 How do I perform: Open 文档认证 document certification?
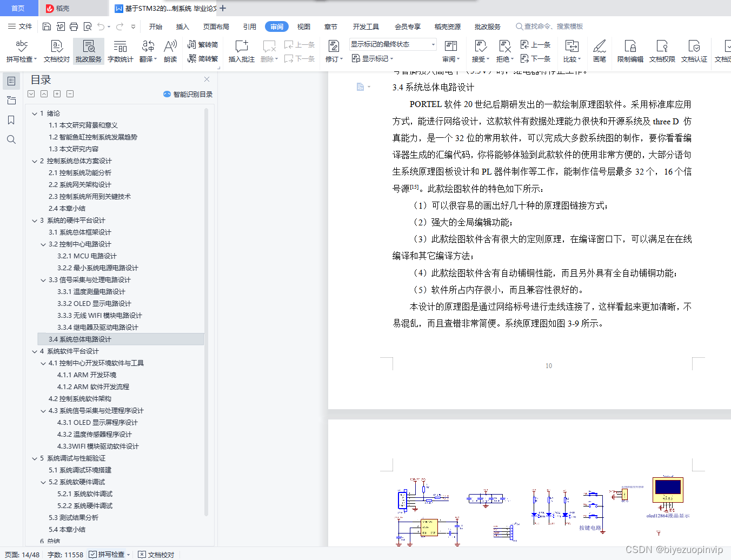(694, 51)
